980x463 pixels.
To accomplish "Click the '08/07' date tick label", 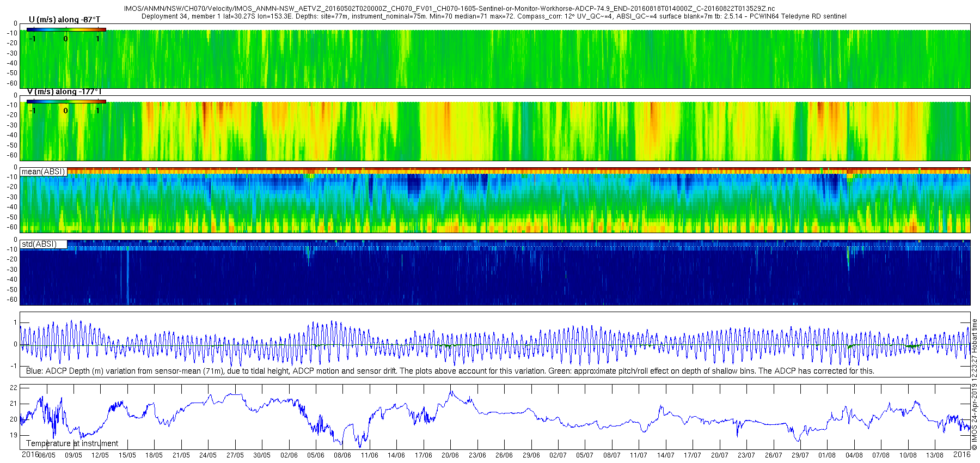I will click(x=612, y=455).
